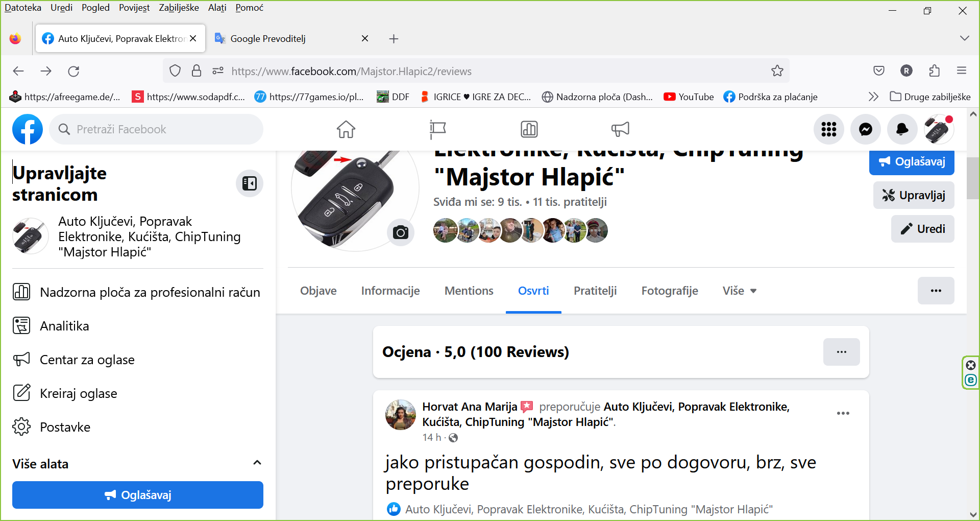The width and height of the screenshot is (980, 521).
Task: Select the Osvrti tab
Action: point(533,291)
